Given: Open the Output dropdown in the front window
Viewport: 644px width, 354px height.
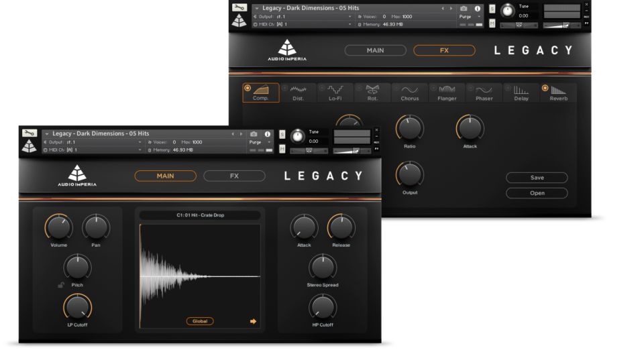Looking at the screenshot, I should coord(94,142).
